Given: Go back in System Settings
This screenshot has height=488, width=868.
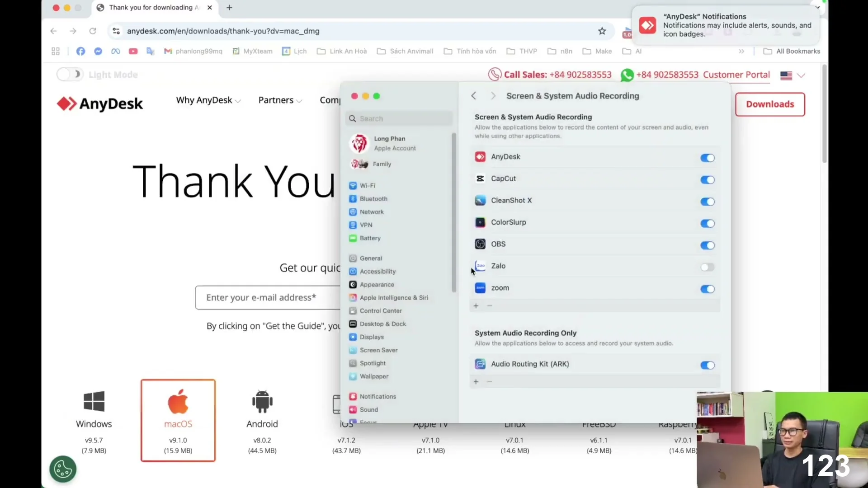Looking at the screenshot, I should pos(473,96).
